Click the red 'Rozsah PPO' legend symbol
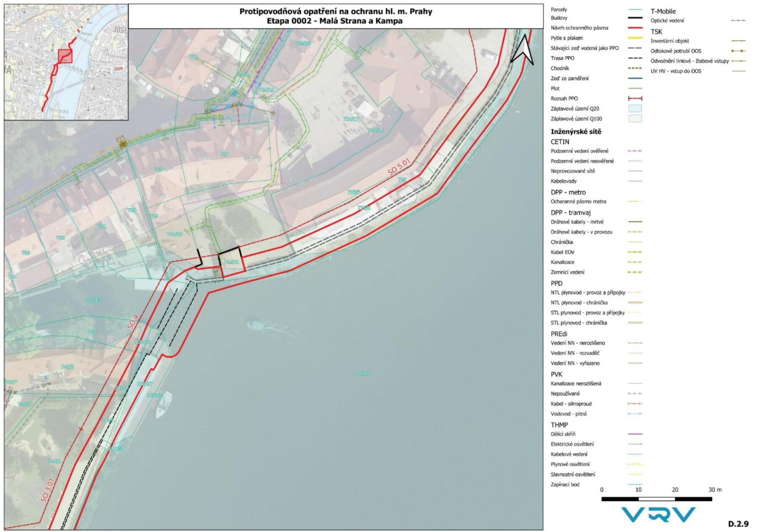The height and width of the screenshot is (532, 761). pyautogui.click(x=635, y=98)
